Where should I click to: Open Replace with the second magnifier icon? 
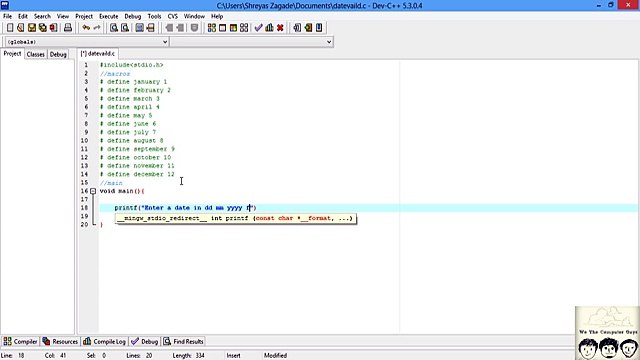click(125, 28)
